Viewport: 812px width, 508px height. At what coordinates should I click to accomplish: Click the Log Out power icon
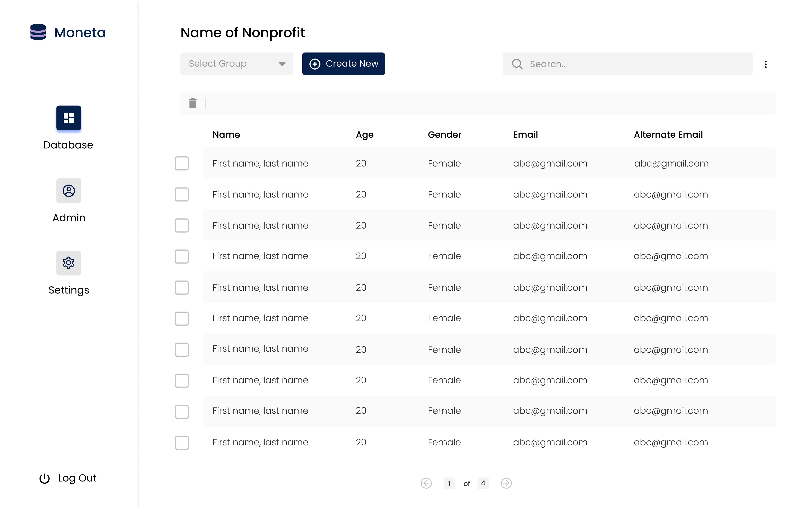pos(45,478)
